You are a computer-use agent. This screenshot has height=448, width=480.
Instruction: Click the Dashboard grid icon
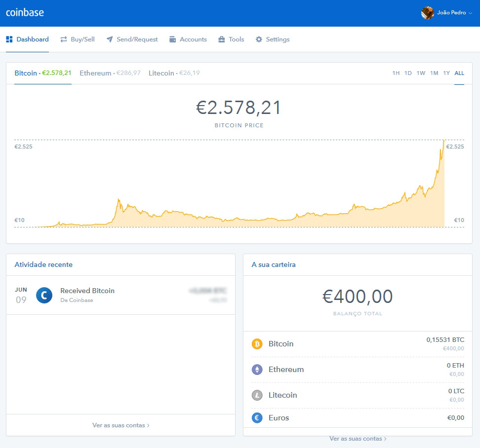coord(9,39)
